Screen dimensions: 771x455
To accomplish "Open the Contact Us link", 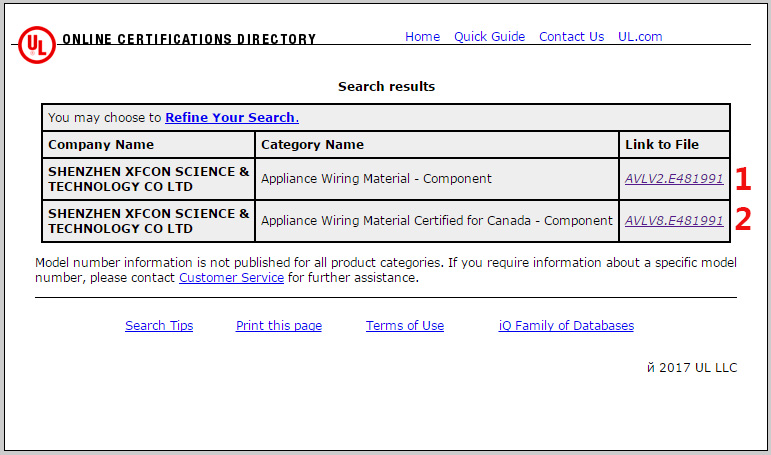I will tap(571, 37).
